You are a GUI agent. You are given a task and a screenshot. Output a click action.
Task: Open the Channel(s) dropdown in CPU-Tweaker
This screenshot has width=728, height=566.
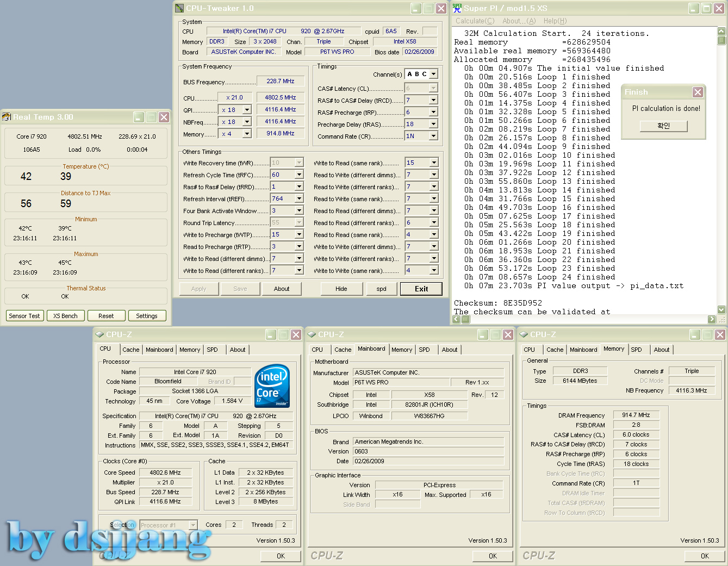point(433,74)
